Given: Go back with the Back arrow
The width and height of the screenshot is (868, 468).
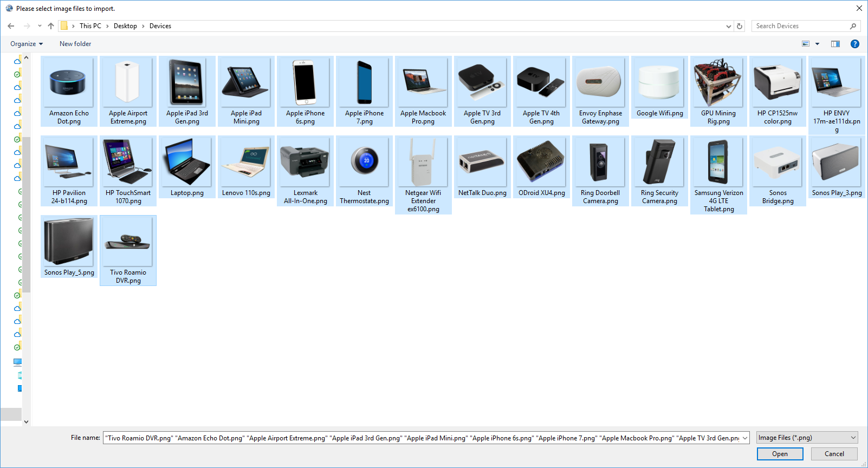Looking at the screenshot, I should coord(11,26).
